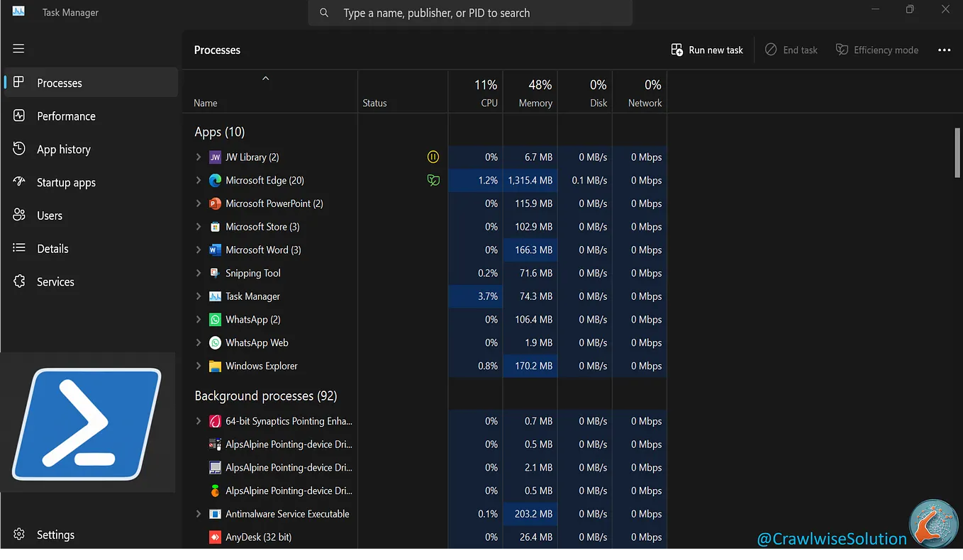Click the search magnifier icon
The image size is (963, 560).
[324, 13]
